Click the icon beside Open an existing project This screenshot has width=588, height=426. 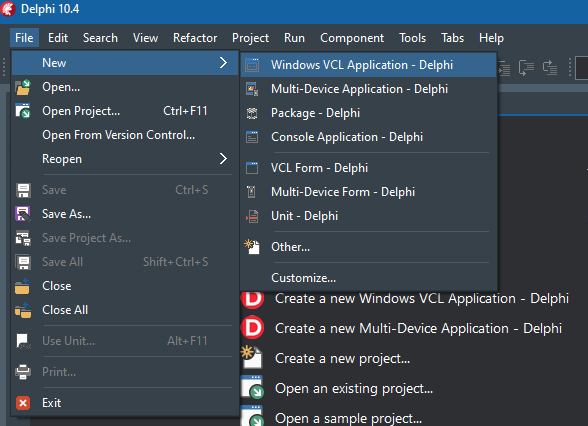click(252, 387)
